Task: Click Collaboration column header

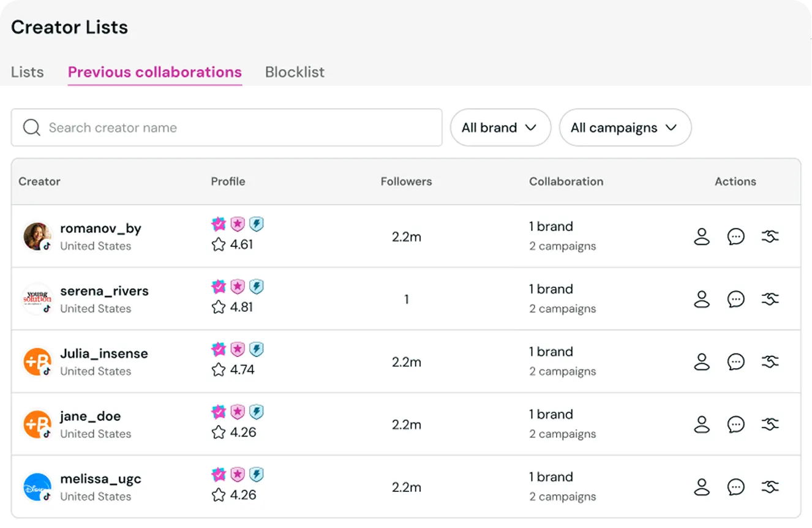Action: pyautogui.click(x=566, y=181)
